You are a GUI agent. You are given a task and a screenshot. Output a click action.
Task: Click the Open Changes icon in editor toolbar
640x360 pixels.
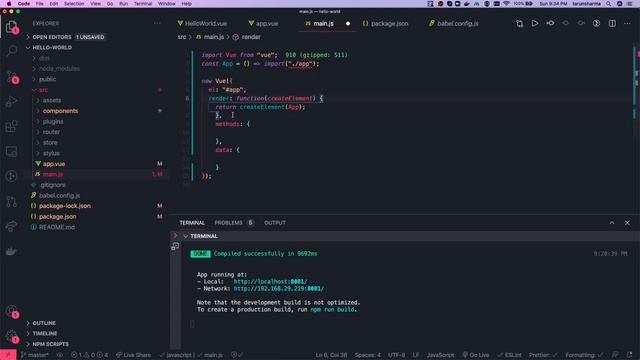[x=519, y=24]
